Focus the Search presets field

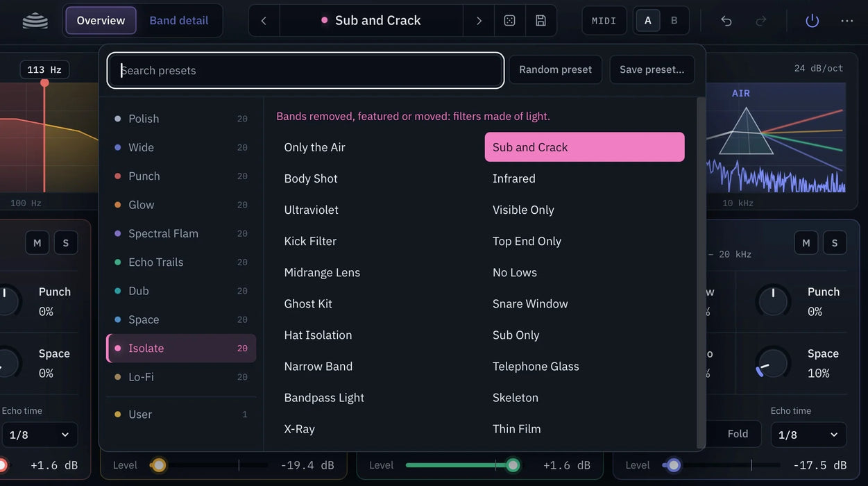[305, 70]
